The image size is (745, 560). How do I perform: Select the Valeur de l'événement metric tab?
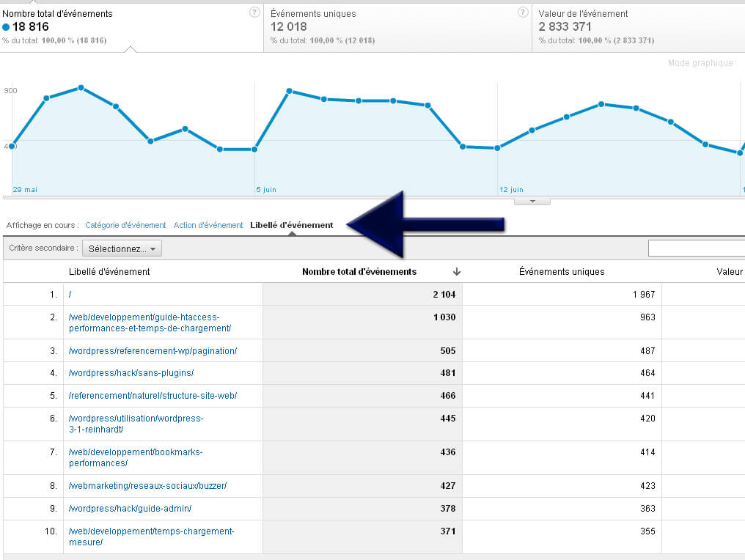[638, 26]
